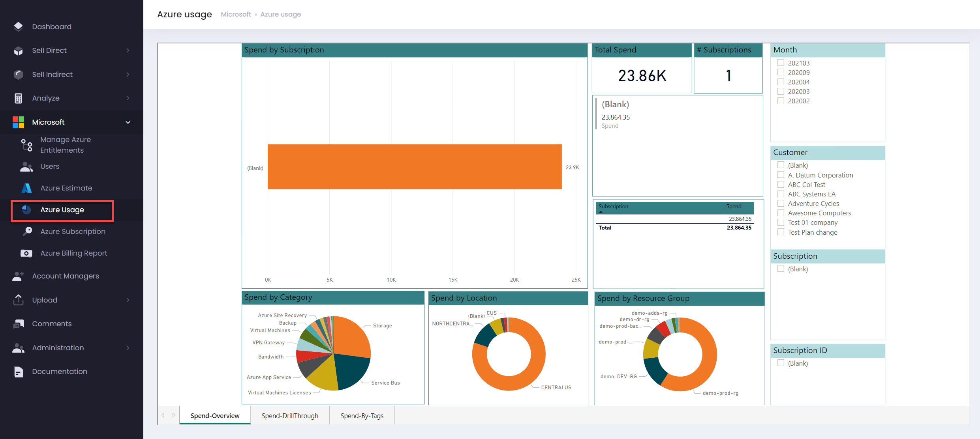The width and height of the screenshot is (980, 439).
Task: Click the Azure Estimate logo icon
Action: coord(26,189)
